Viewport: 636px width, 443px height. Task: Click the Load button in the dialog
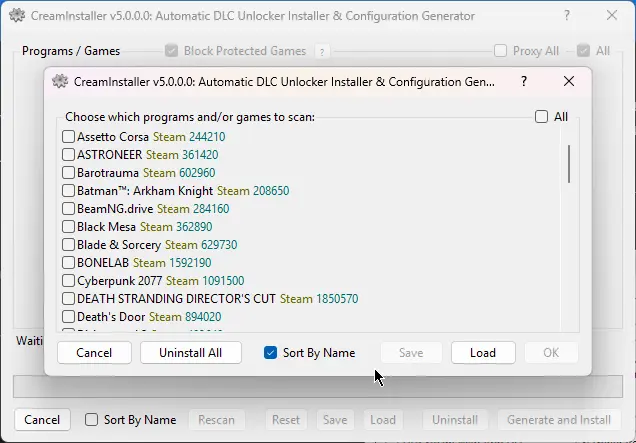[x=483, y=353]
